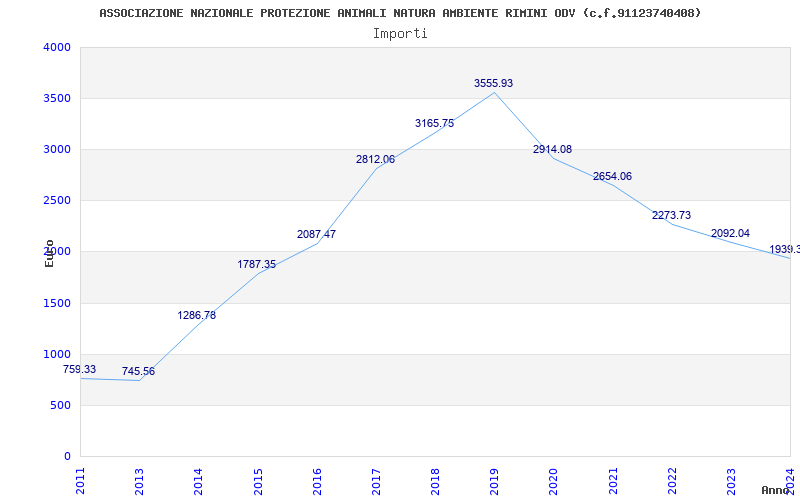Click the x-axis year 2022
Image resolution: width=800 pixels, height=500 pixels.
[672, 481]
